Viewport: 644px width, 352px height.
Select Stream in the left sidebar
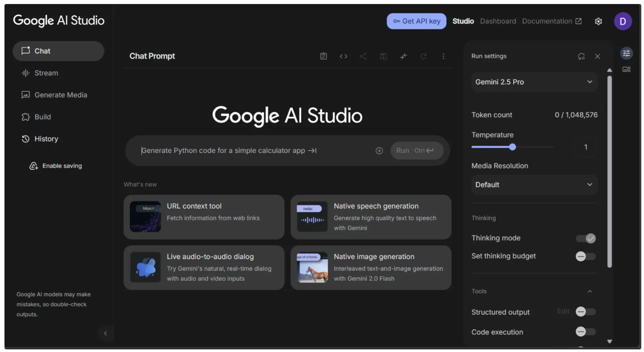(46, 73)
